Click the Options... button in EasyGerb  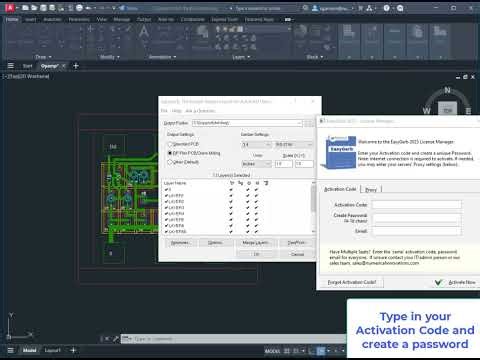click(215, 243)
